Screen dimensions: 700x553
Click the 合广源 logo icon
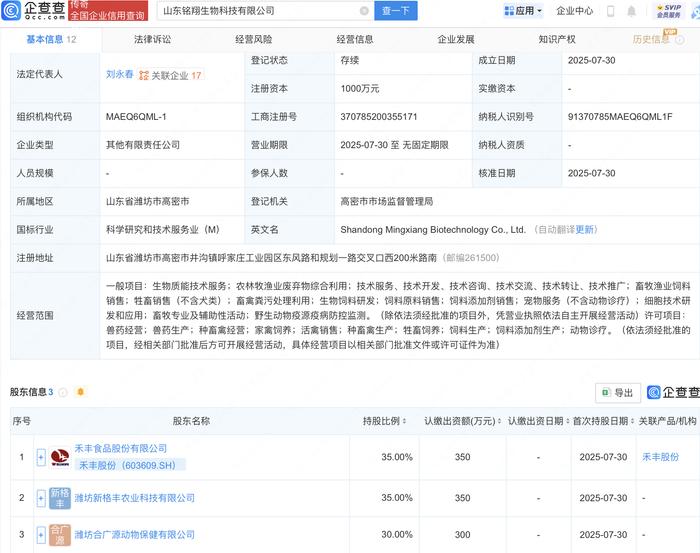pos(60,535)
